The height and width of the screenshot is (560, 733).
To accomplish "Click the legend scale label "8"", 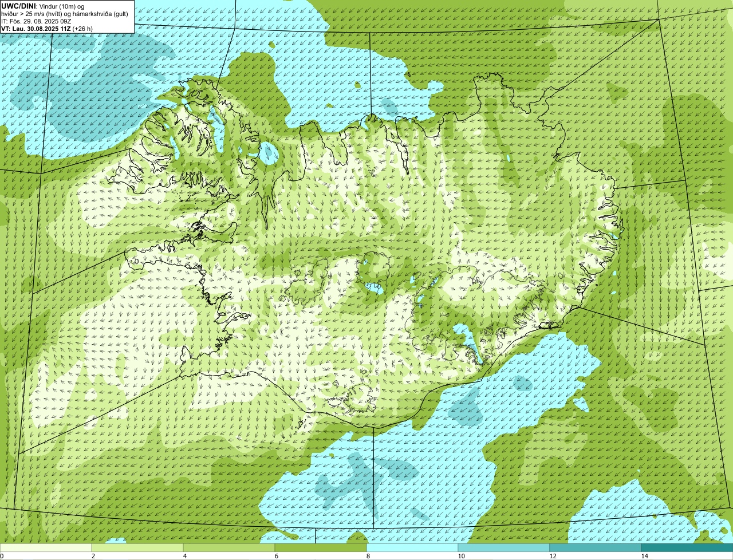I will click(368, 556).
